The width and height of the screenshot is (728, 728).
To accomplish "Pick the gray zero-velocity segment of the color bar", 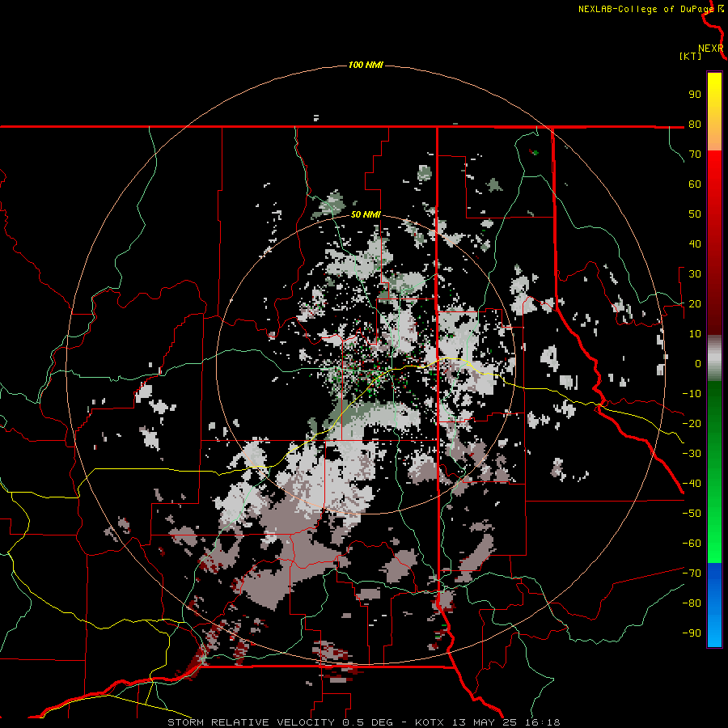I will point(714,358).
